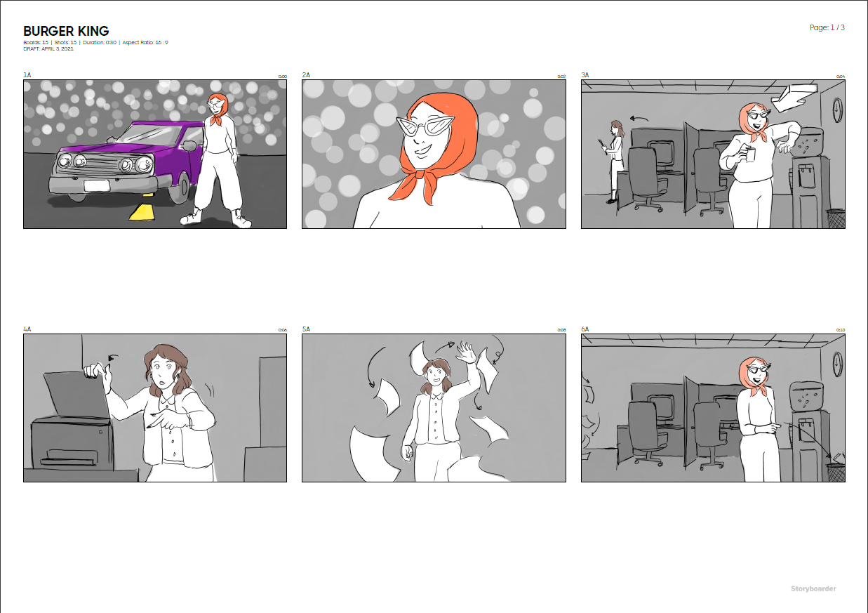The height and width of the screenshot is (613, 868).
Task: Click the '4A' board label
Action: pos(27,329)
